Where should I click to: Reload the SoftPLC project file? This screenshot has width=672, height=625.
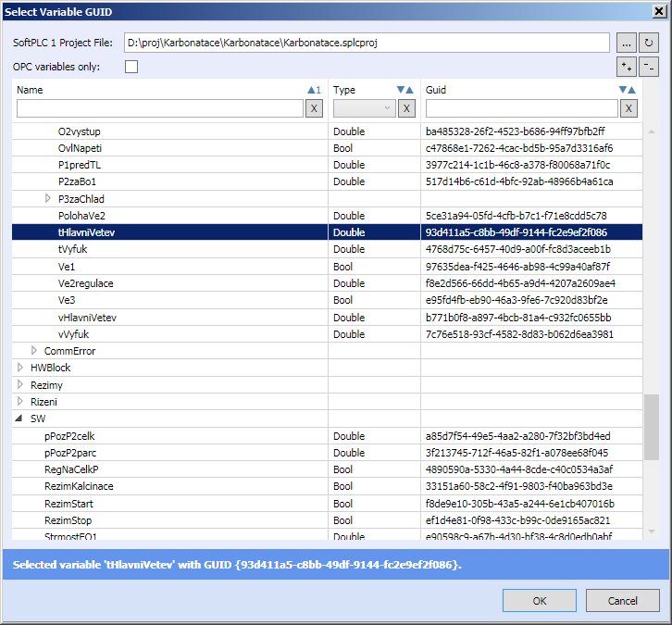(649, 43)
